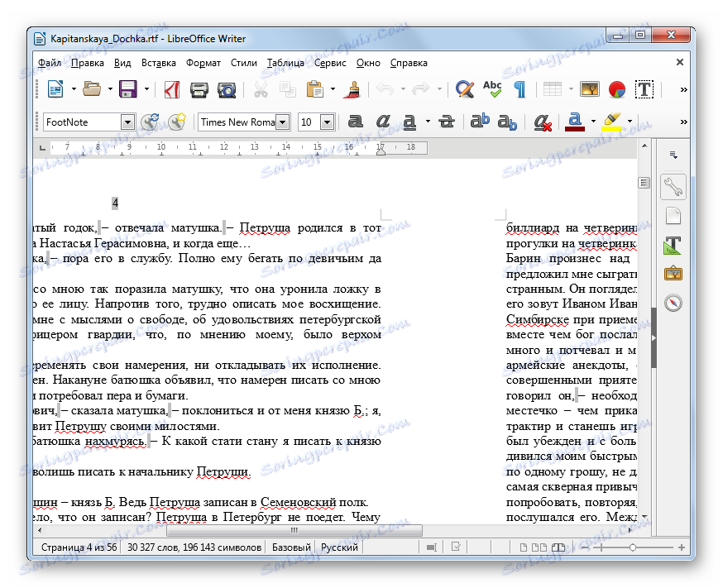The image size is (723, 588).
Task: Click the Export as PDF icon
Action: click(172, 89)
